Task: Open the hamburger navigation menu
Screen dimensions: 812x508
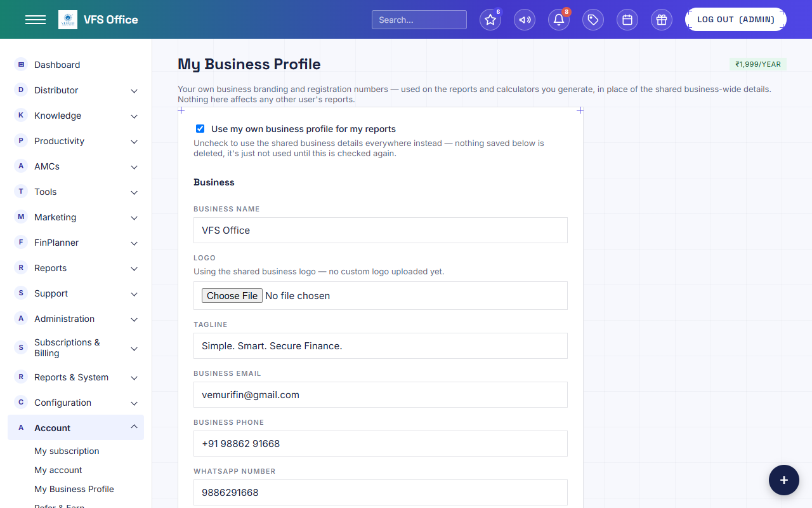Action: click(x=36, y=20)
